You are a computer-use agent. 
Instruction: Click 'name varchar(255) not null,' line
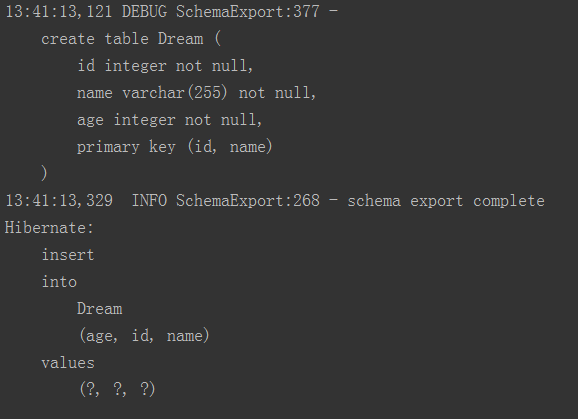(x=196, y=93)
